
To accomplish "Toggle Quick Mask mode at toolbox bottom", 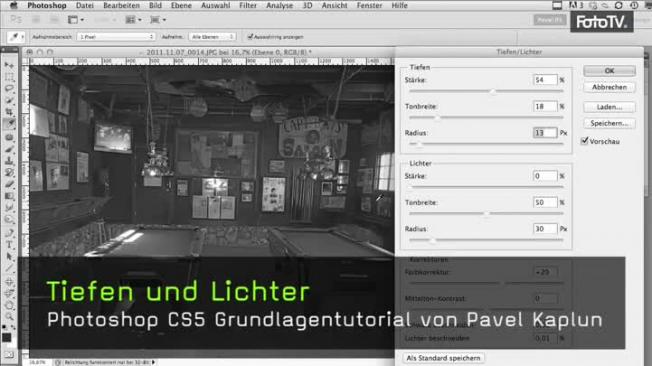I will [9, 355].
